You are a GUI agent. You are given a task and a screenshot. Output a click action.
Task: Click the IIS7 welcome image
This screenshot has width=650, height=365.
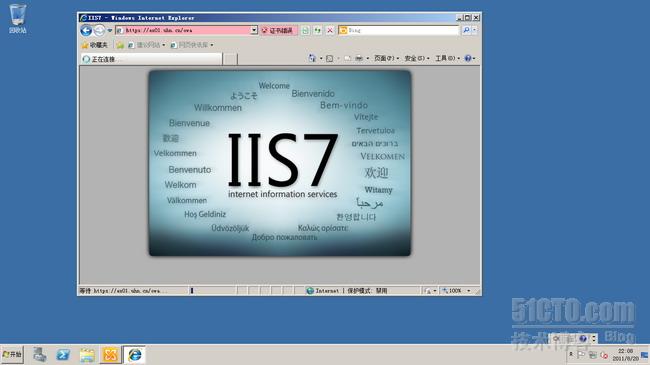point(280,163)
